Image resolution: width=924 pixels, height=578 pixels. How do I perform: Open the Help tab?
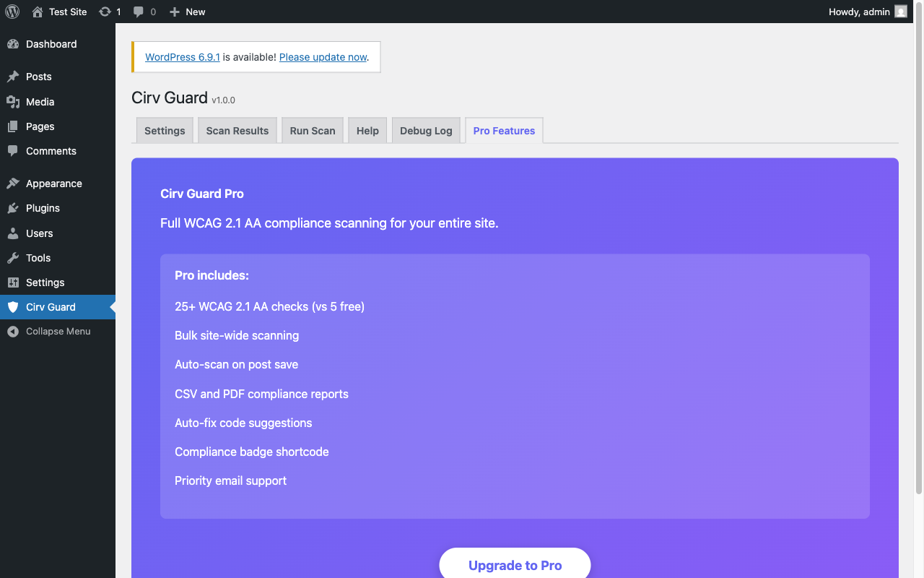[367, 130]
